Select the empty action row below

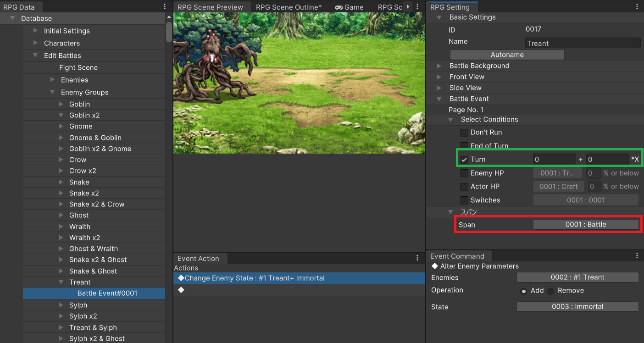[x=299, y=290]
